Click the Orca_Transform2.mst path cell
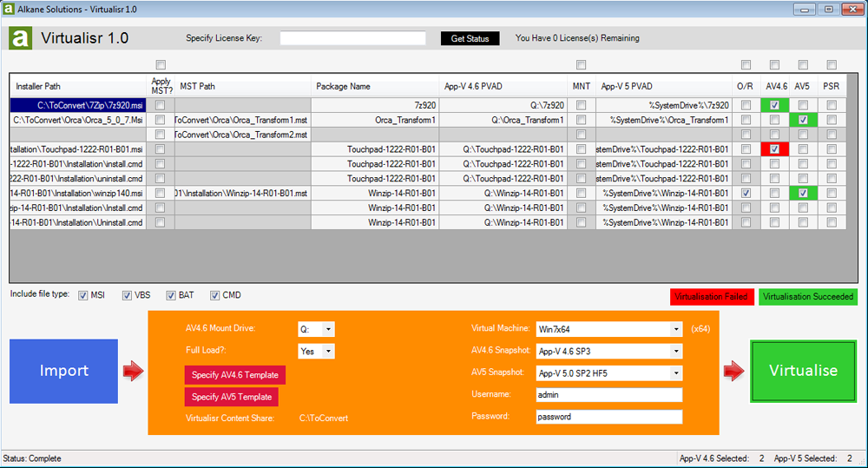The image size is (868, 468). [x=243, y=135]
